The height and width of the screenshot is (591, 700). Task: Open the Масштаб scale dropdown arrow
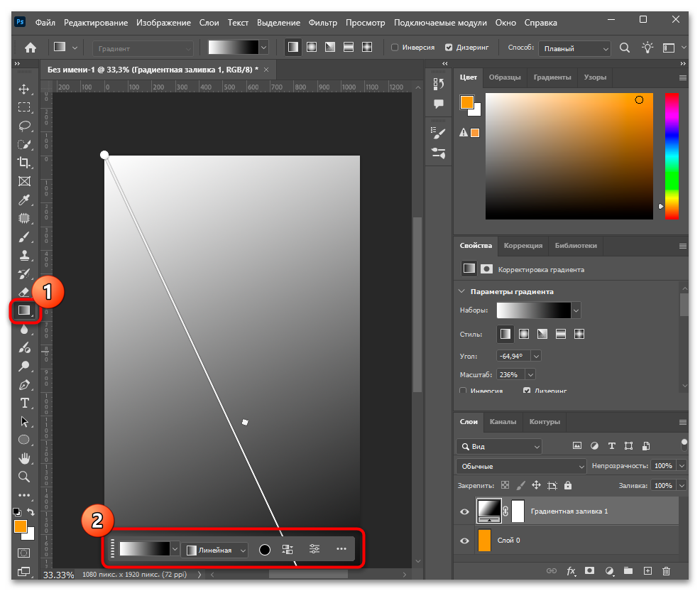[x=530, y=375]
